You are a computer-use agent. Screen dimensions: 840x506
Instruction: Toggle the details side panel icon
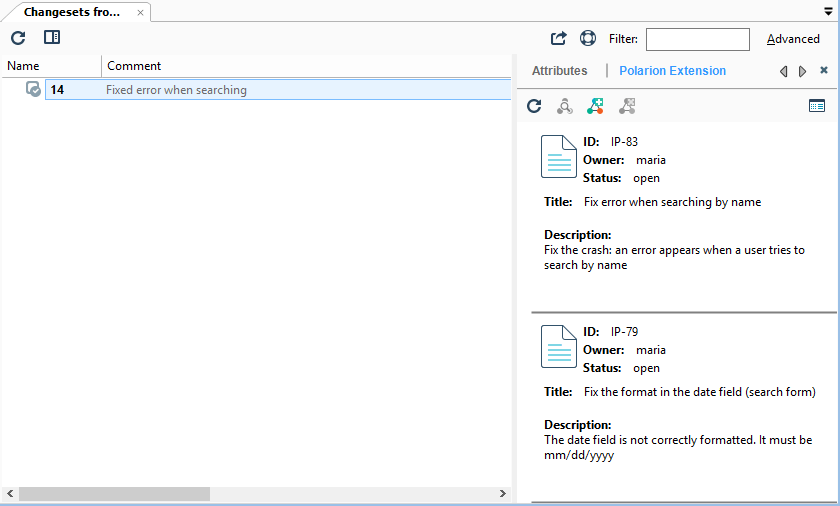pyautogui.click(x=52, y=37)
